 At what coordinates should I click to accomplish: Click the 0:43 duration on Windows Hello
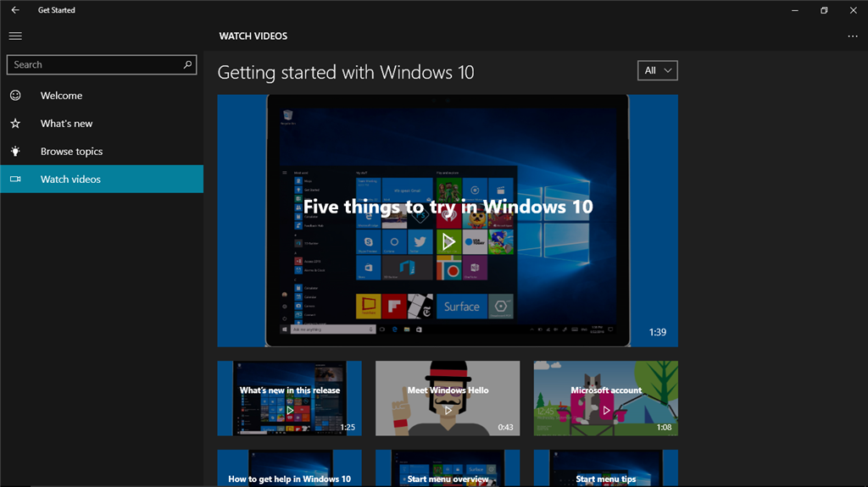(x=505, y=427)
